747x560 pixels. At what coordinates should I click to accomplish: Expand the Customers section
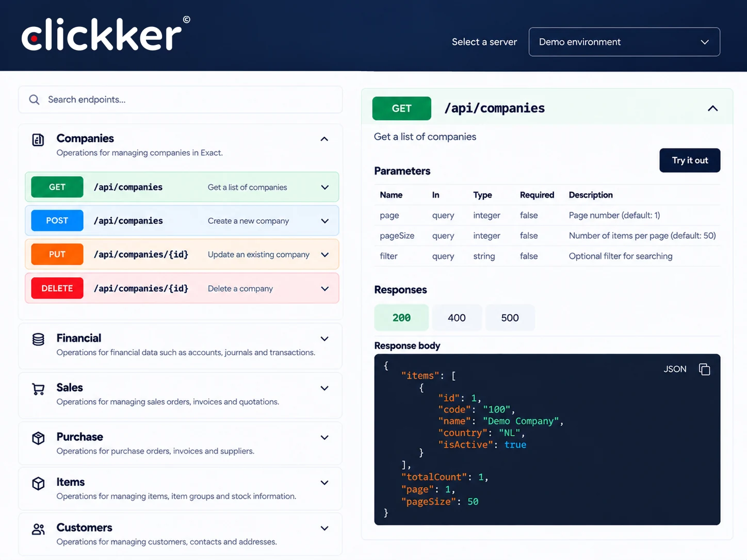(324, 528)
